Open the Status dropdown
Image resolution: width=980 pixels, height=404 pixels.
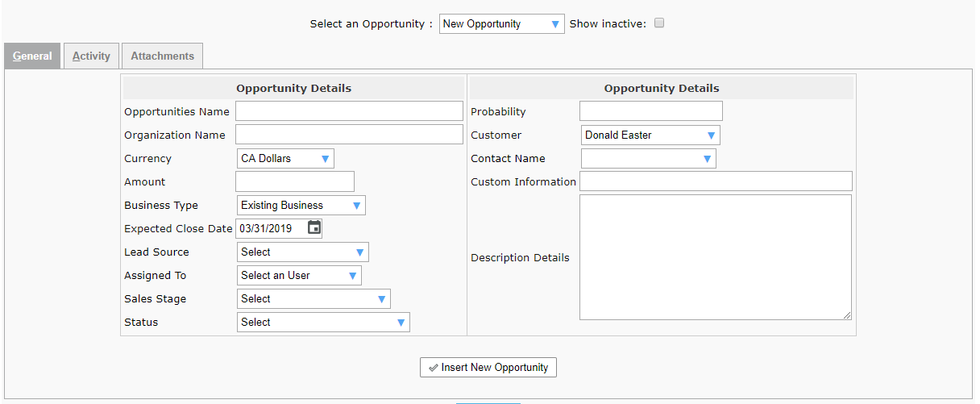coord(323,323)
